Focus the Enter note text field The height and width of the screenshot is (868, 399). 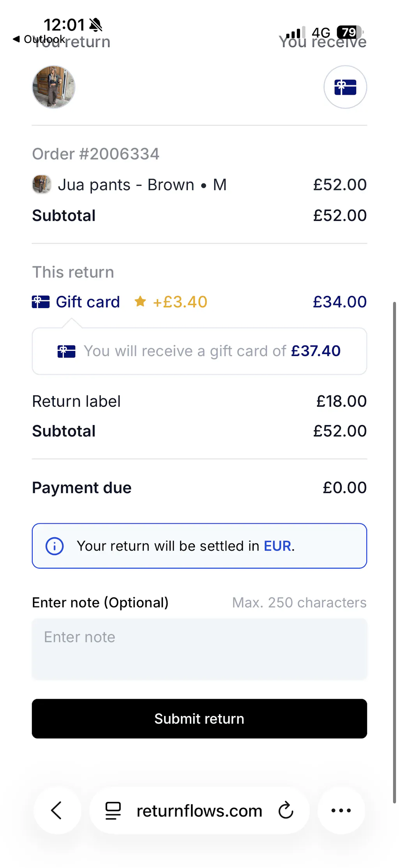pyautogui.click(x=199, y=649)
